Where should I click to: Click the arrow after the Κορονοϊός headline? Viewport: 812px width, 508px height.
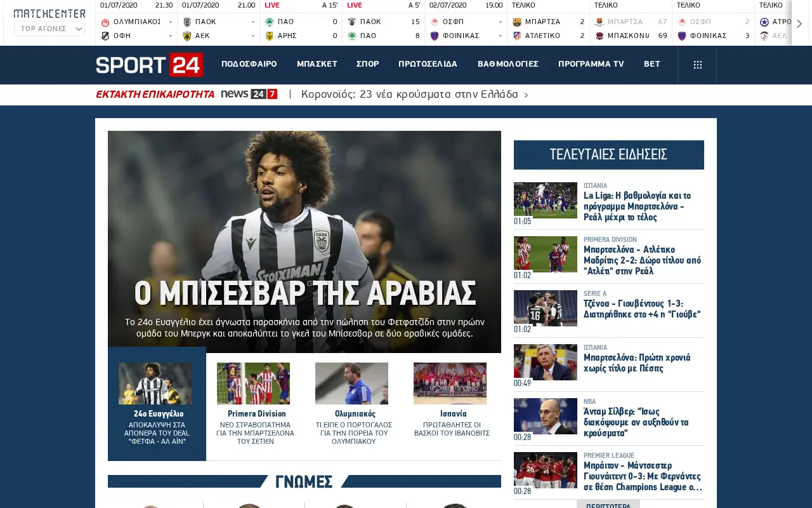point(526,95)
